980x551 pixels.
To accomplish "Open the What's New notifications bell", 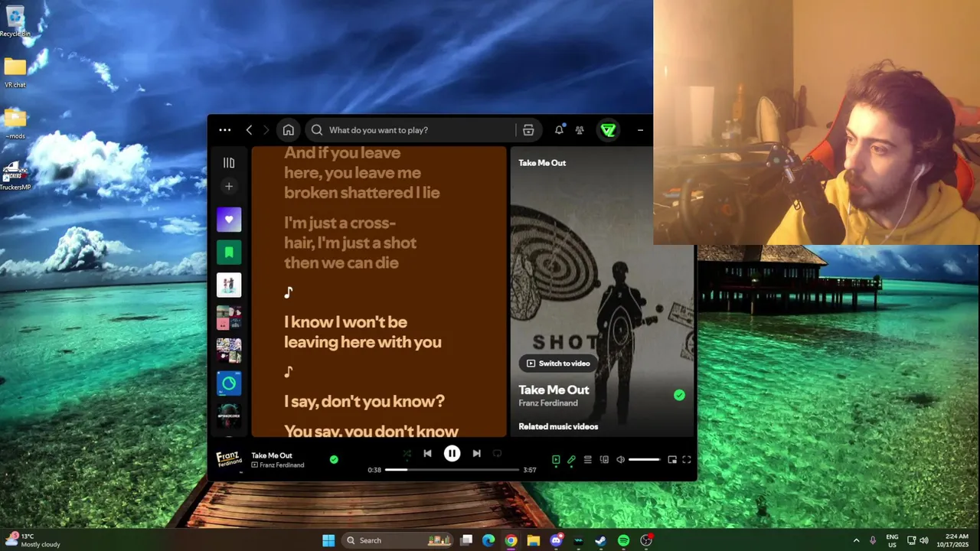I will (x=559, y=130).
